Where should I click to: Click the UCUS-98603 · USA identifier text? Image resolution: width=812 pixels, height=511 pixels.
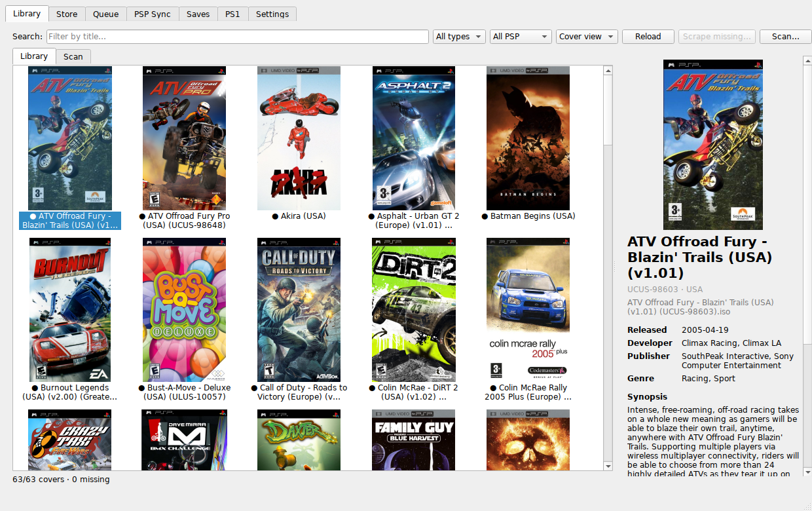click(665, 290)
